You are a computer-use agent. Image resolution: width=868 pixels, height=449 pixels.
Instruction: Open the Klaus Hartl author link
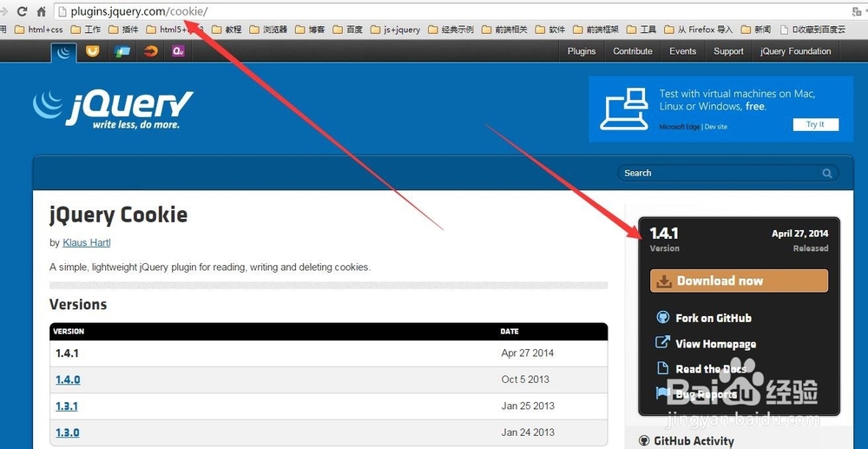(86, 242)
